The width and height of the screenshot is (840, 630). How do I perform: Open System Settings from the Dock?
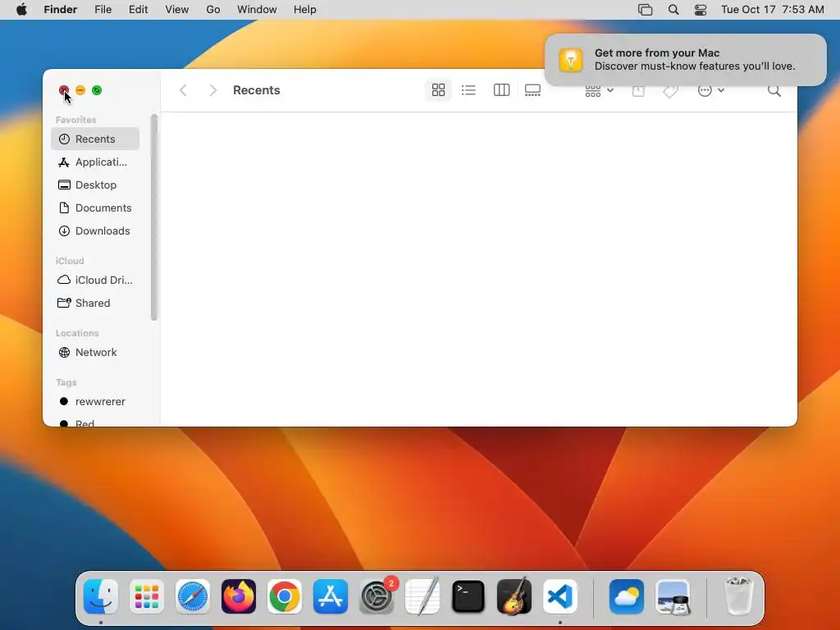pos(377,596)
